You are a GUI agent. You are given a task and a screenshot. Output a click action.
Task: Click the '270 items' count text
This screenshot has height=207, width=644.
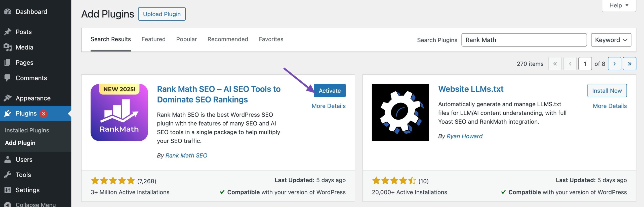coord(530,64)
